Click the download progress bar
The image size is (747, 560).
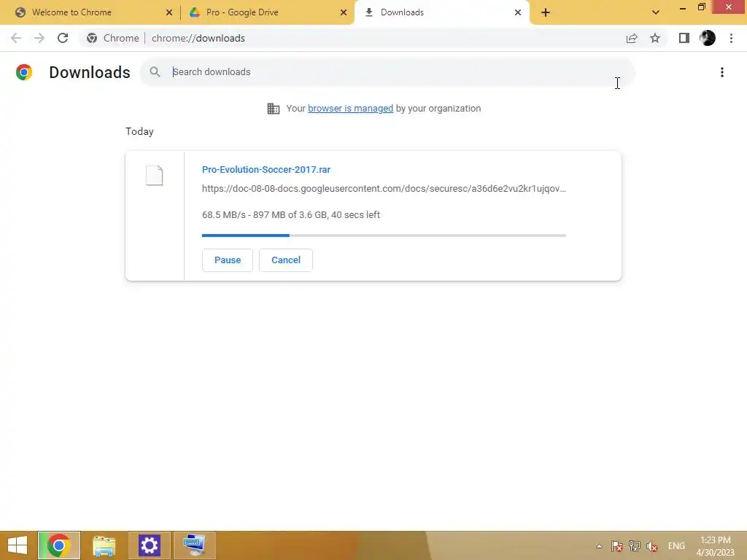[x=384, y=236]
